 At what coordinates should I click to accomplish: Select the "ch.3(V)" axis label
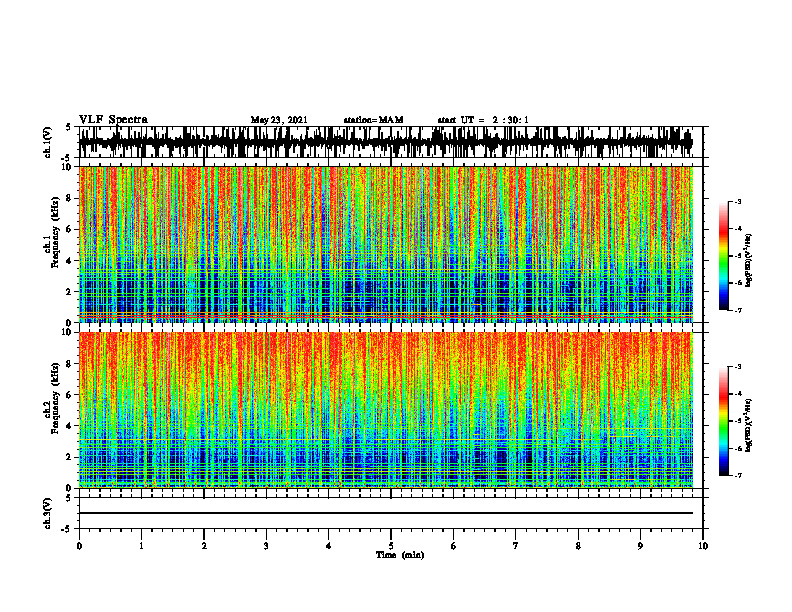[x=48, y=514]
